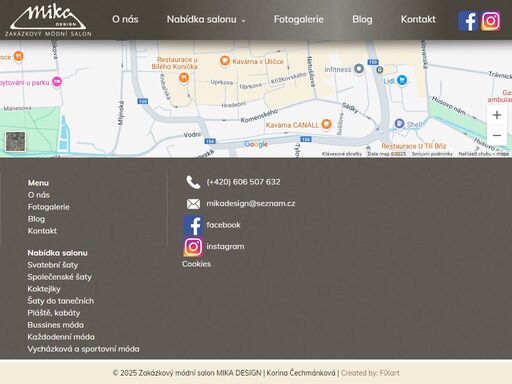Click the Svatební šaty footer link

point(53,265)
